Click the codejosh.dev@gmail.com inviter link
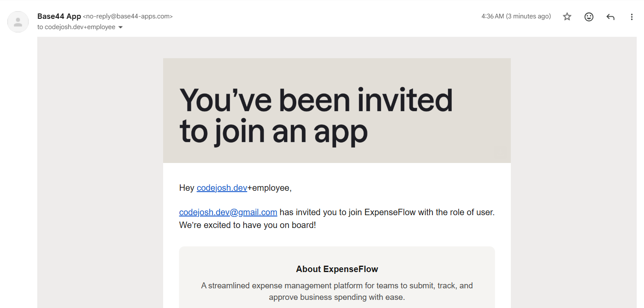 228,212
